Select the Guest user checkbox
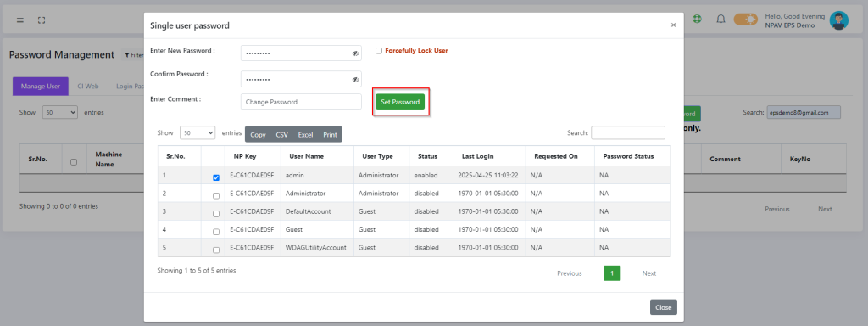This screenshot has height=326, width=868. pos(216,231)
